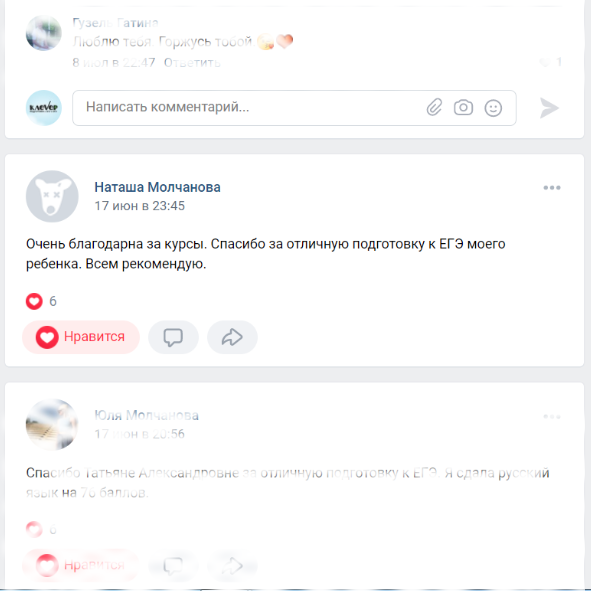Open red heart reactions showing 6 likes
This screenshot has height=591, width=591.
tap(41, 301)
